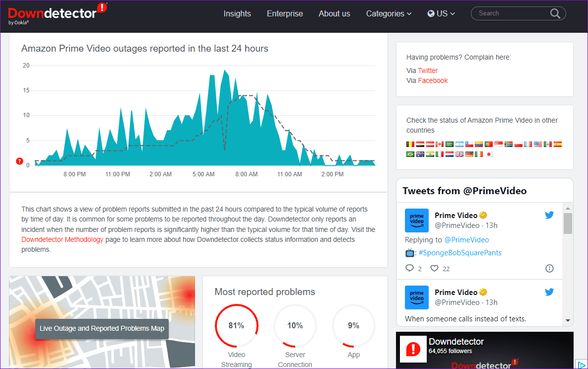
Task: Open the Spain flag status link
Action: 558,144
